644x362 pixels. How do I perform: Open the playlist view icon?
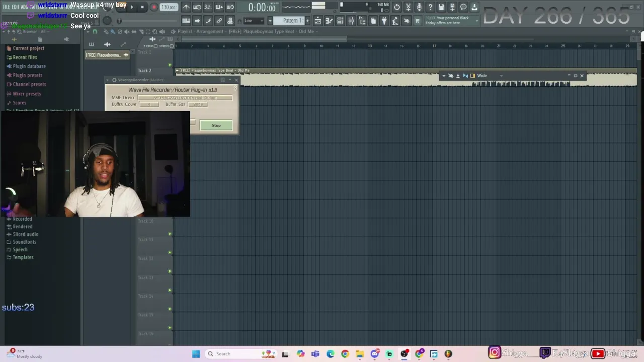318,21
